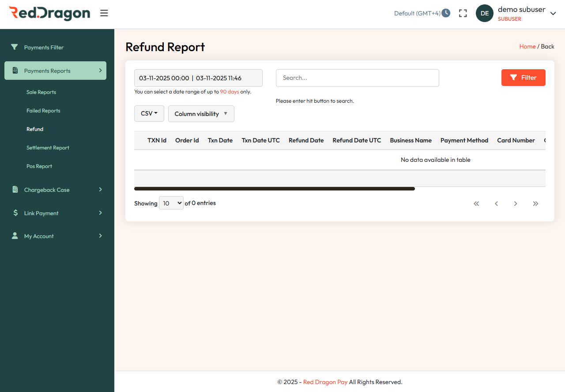Click inside the Search field
Screen dimensions: 565x392
(357, 78)
